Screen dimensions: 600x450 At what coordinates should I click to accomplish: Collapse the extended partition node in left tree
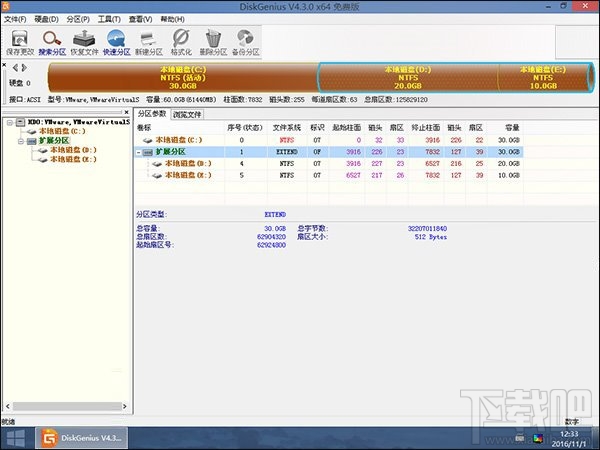click(21, 141)
